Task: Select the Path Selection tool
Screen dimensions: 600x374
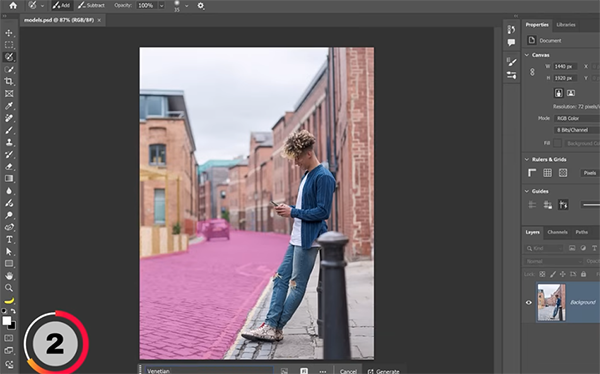Action: 9,252
